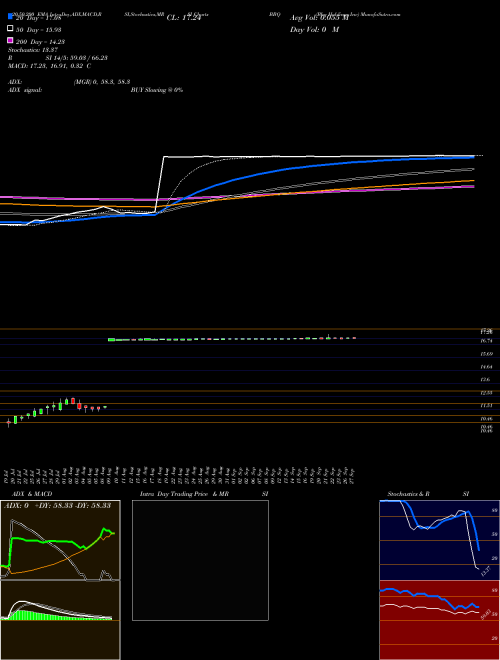Click the 12.55 price axis label
Image resolution: width=500 pixels, height=660 pixels.
click(487, 392)
